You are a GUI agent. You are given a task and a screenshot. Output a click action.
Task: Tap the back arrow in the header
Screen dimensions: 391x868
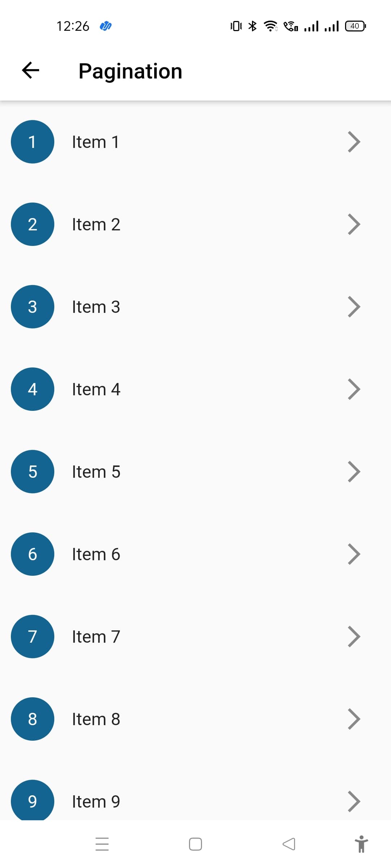click(31, 70)
